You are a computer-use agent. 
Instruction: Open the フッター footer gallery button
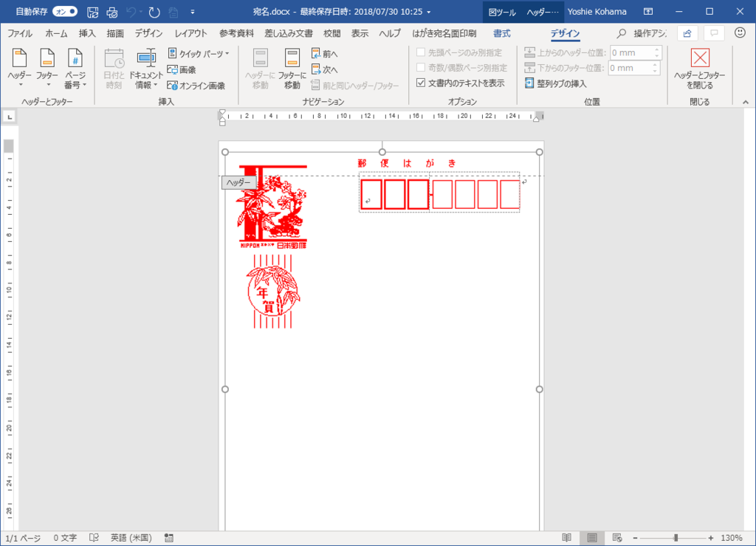click(47, 68)
